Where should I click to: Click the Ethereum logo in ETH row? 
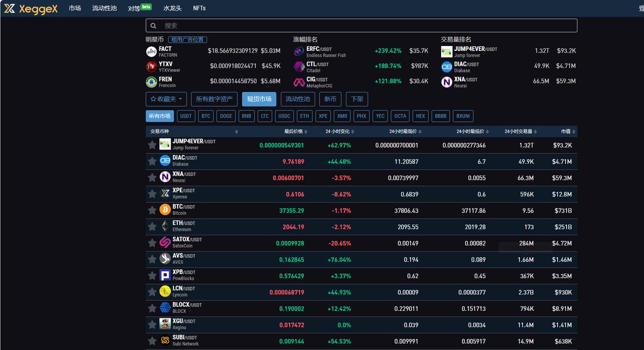click(x=165, y=226)
